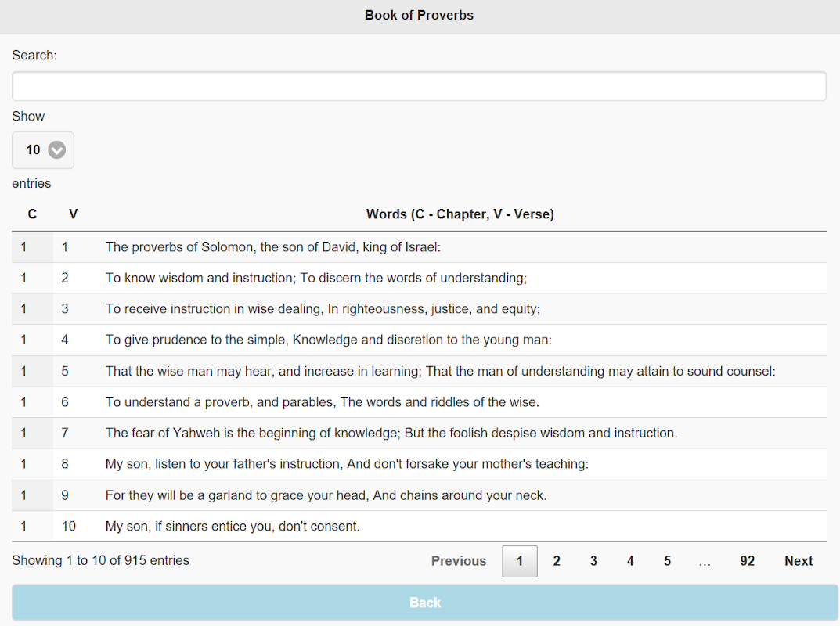This screenshot has height=626, width=840.
Task: Click the dropdown arrow icon next to 10
Action: tap(57, 150)
